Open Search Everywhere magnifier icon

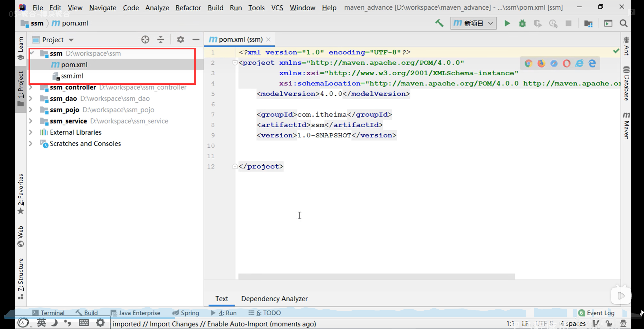(623, 23)
